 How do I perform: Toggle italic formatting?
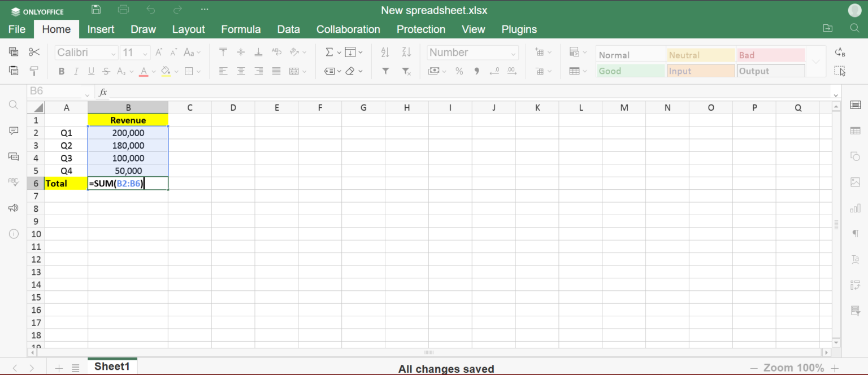point(76,71)
